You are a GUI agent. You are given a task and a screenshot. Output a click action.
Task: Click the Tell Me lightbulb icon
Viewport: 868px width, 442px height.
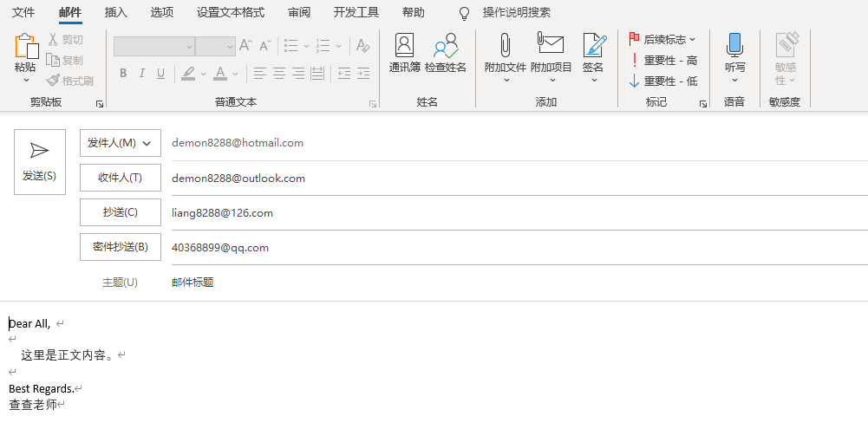click(x=465, y=13)
